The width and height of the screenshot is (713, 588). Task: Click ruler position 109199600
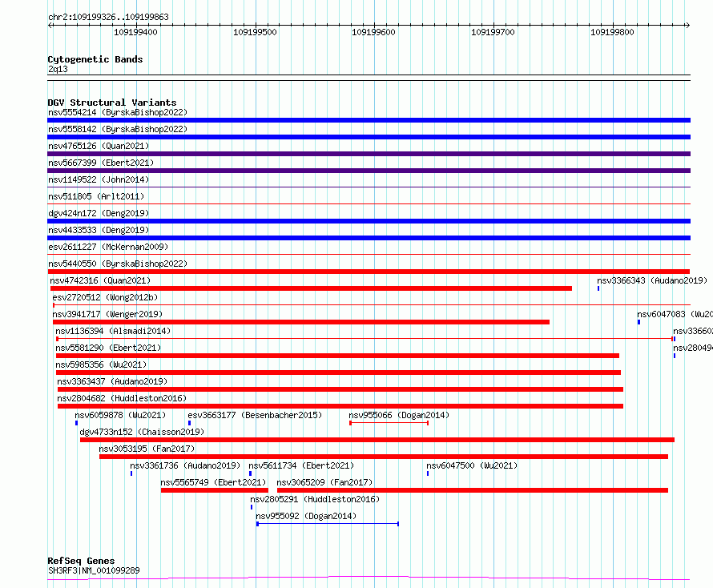click(374, 32)
